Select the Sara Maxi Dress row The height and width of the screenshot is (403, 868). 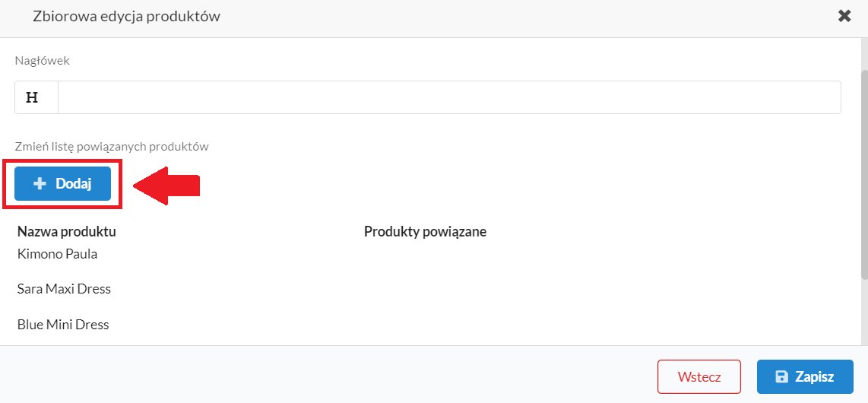(x=64, y=289)
